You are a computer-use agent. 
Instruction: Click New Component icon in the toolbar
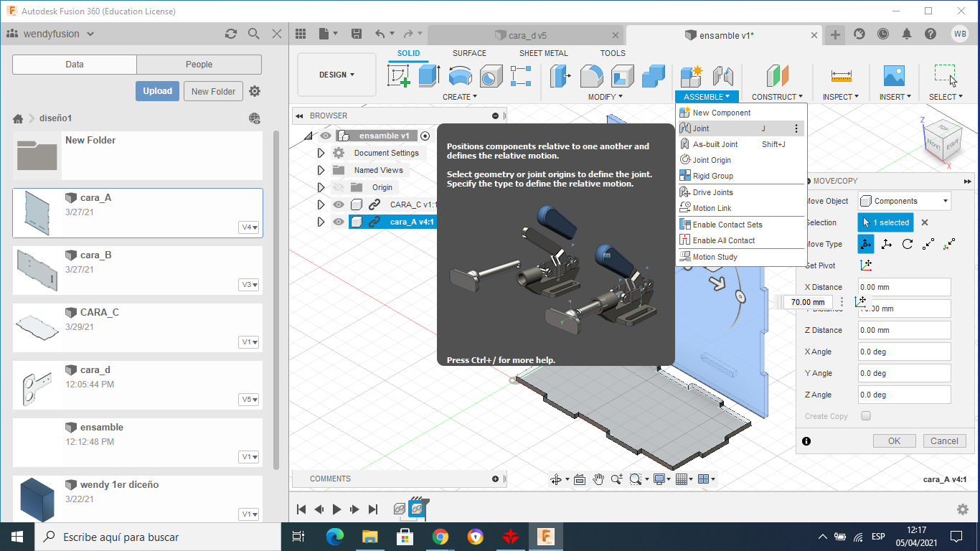click(692, 76)
